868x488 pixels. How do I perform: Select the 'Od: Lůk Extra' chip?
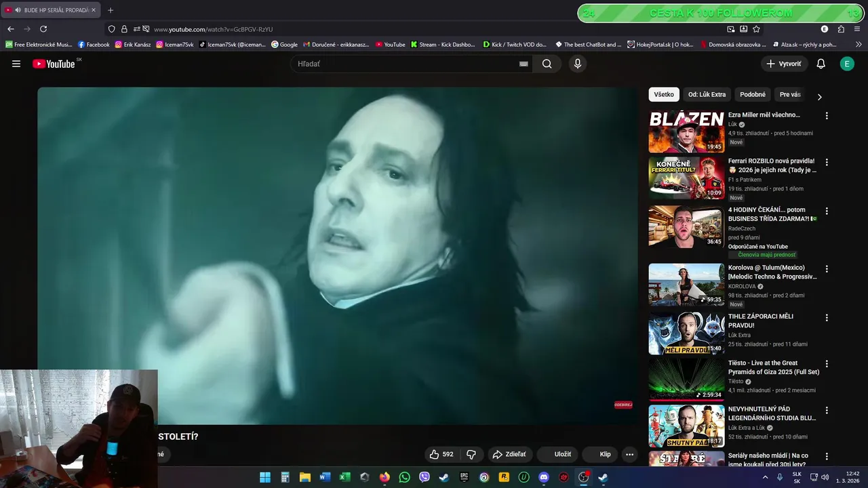[707, 95]
